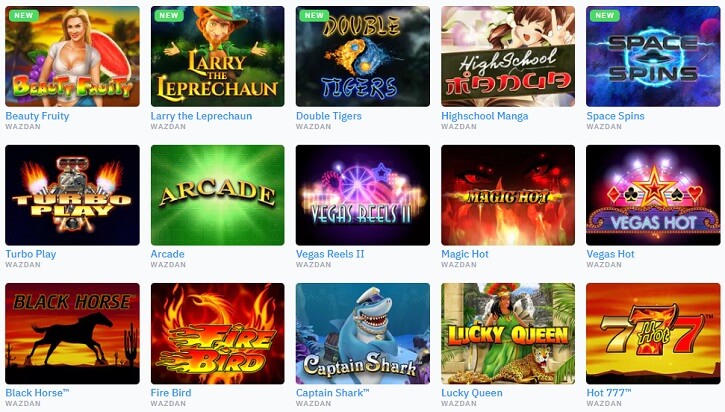Open the Turbo Play title link

[31, 254]
